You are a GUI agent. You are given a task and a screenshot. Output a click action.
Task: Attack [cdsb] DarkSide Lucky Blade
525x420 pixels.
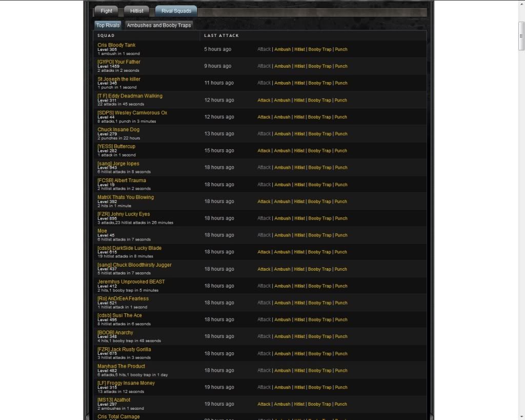click(x=264, y=252)
